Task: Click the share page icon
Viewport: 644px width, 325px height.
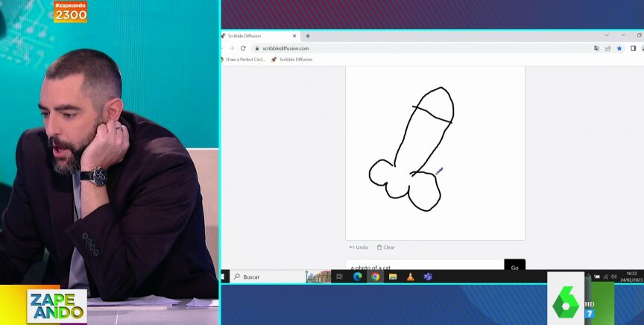Action: coord(607,48)
